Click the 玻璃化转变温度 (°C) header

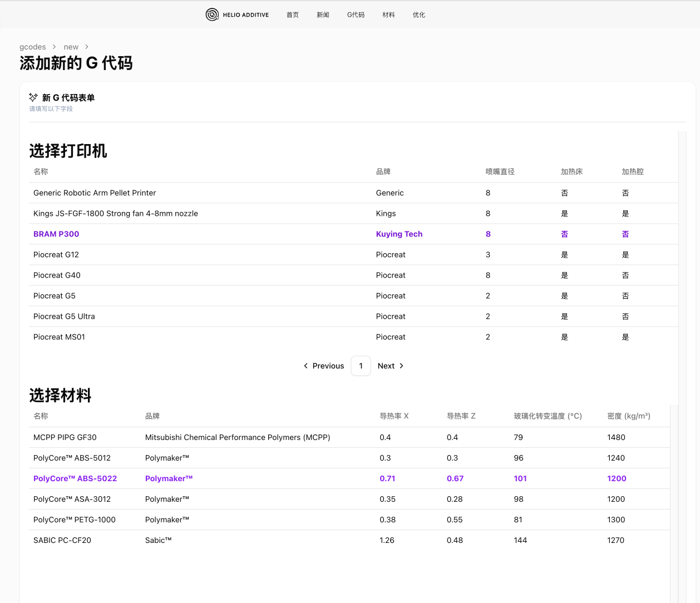click(548, 416)
